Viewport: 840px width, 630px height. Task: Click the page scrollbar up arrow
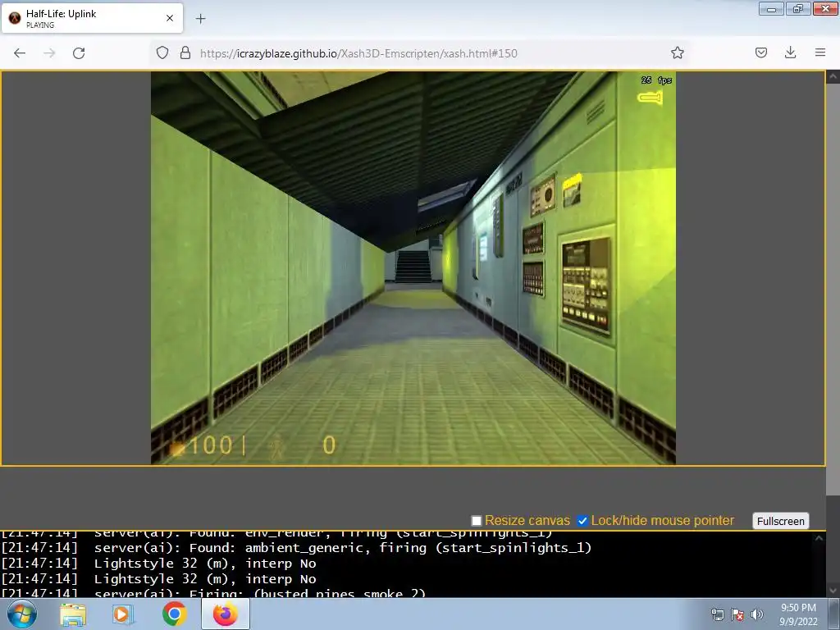[x=833, y=77]
